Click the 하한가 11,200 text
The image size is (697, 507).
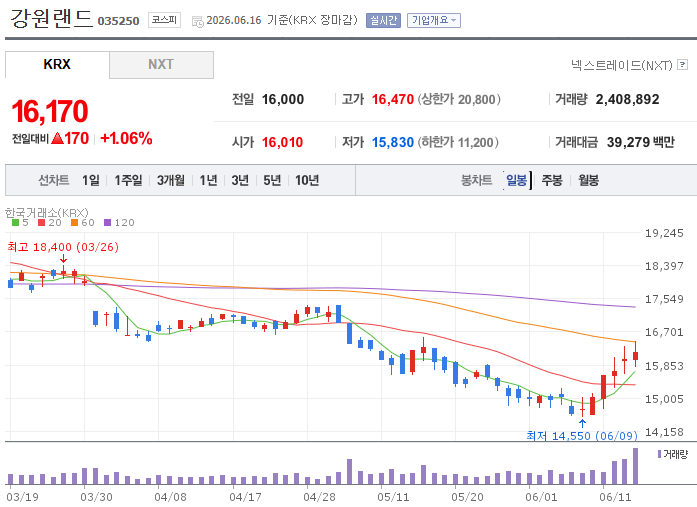tap(458, 142)
